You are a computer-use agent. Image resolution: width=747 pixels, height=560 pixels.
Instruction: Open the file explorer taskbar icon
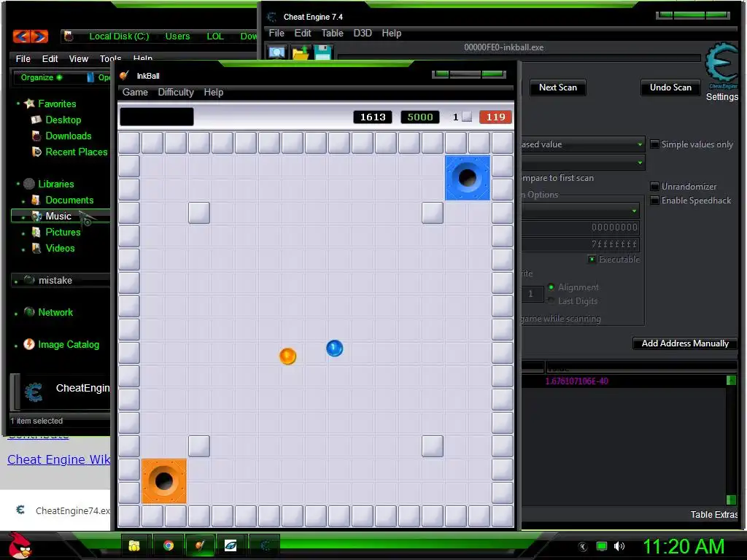click(x=135, y=545)
